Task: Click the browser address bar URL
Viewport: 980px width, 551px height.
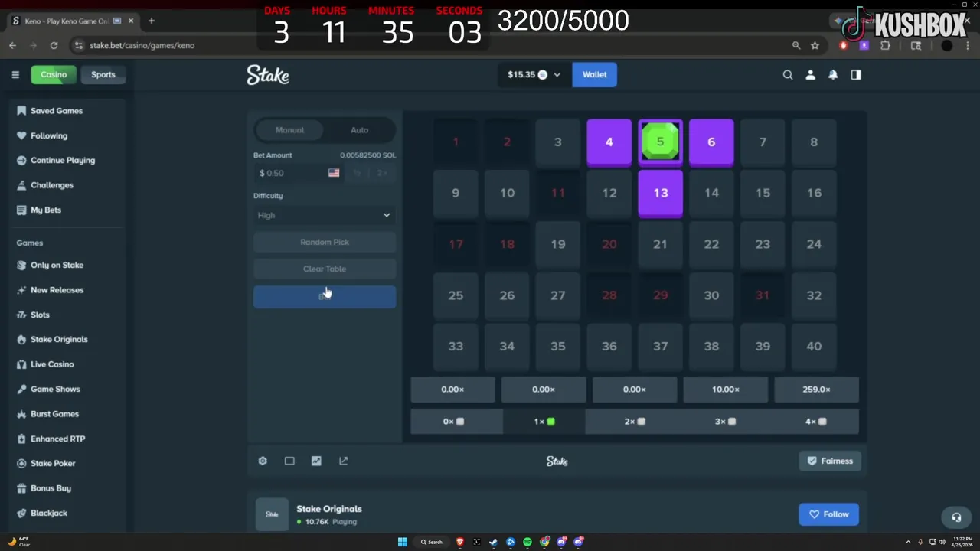Action: tap(142, 45)
